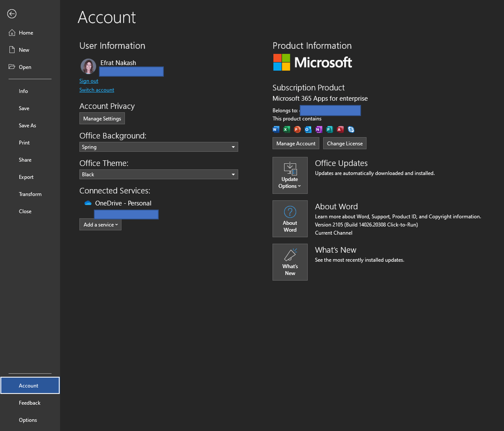Select Options in the sidebar menu
504x431 pixels.
28,420
